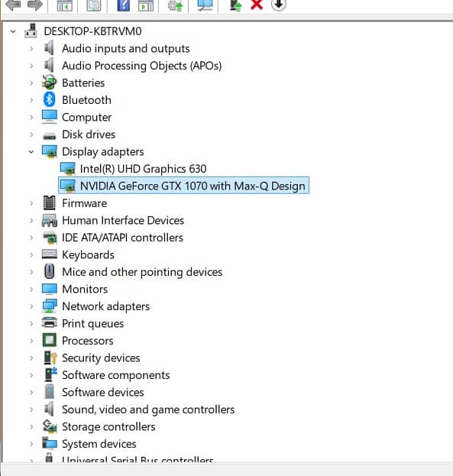Expand the Network adapters node

(31, 306)
